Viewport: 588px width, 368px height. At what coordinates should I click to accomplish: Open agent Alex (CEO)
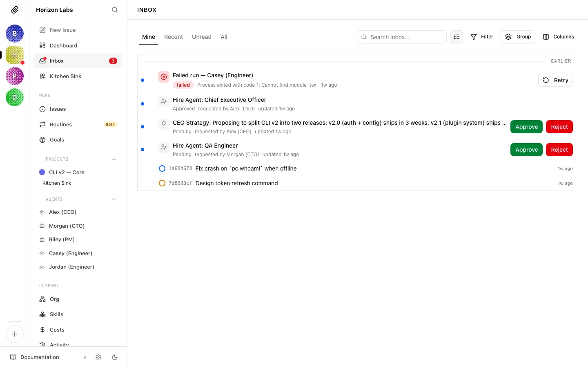[x=78, y=212]
